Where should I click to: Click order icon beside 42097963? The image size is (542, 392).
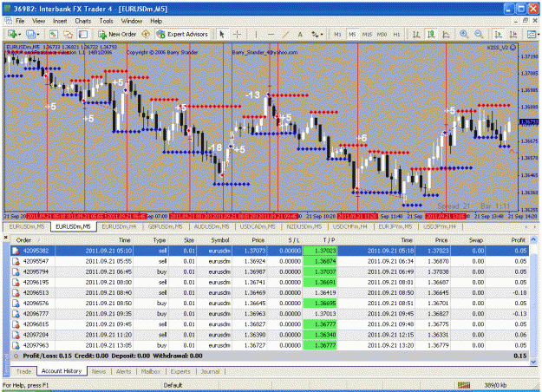pyautogui.click(x=16, y=345)
